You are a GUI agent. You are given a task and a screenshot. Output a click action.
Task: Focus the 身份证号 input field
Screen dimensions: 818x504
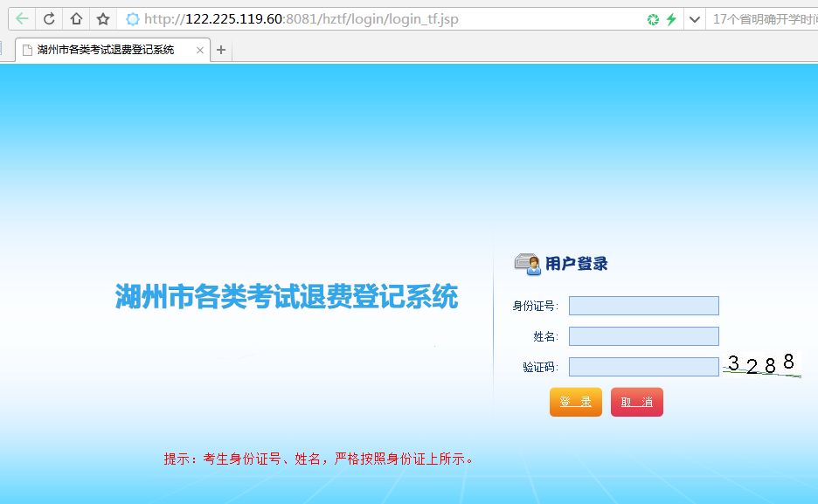(643, 306)
